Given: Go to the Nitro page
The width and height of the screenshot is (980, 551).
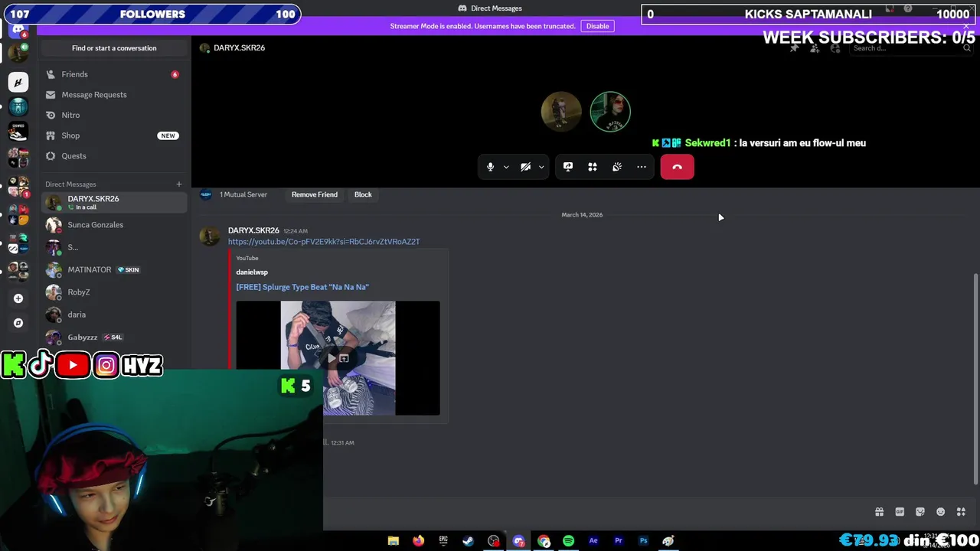Looking at the screenshot, I should [x=114, y=115].
